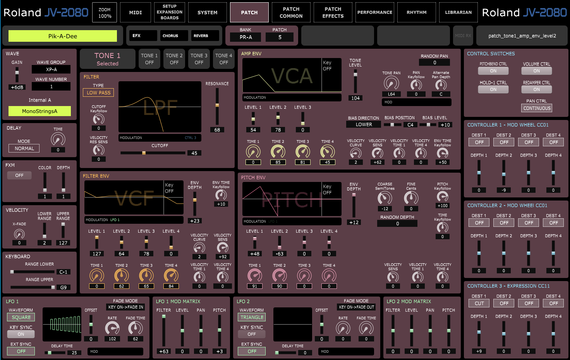Viewport: 570px width, 360px height.
Task: Go to the Patch Common tab
Action: click(291, 12)
